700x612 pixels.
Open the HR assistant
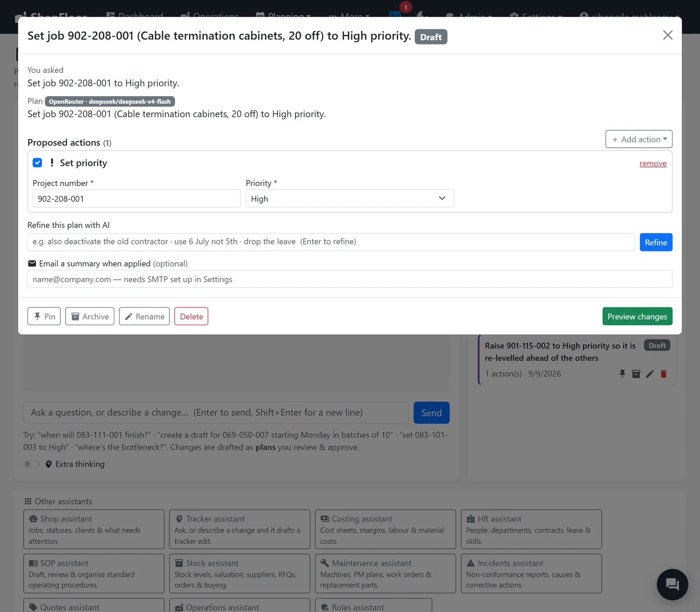(x=531, y=529)
